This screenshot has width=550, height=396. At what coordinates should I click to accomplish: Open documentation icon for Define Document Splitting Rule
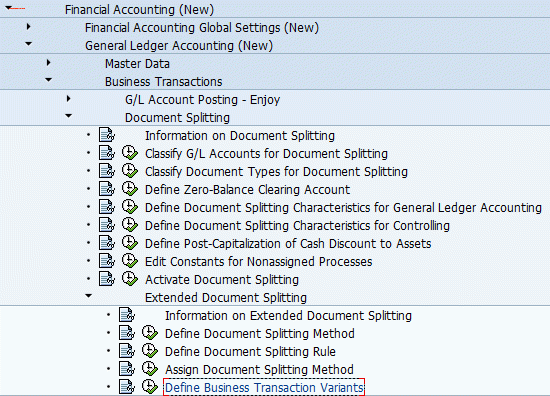point(127,350)
